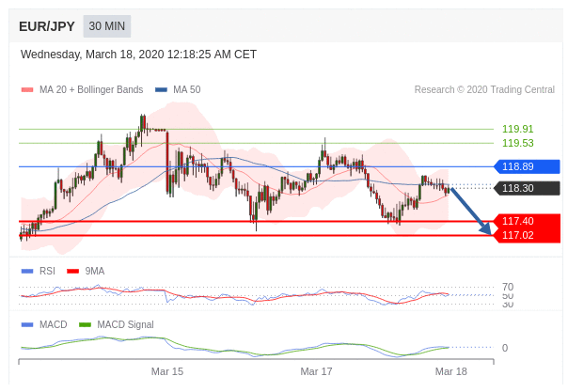568x392 pixels.
Task: Click the MACD zero line label
Action: [505, 348]
